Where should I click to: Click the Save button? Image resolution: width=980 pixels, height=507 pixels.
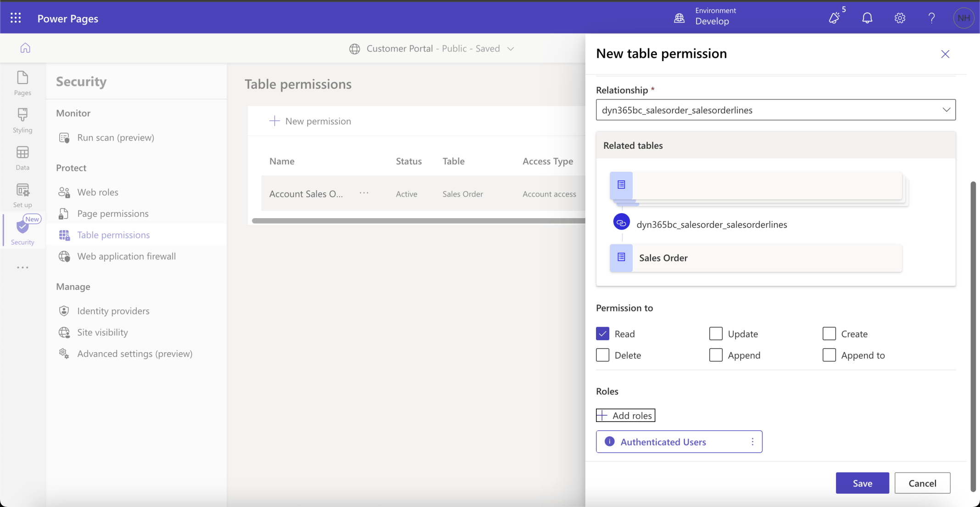(862, 483)
